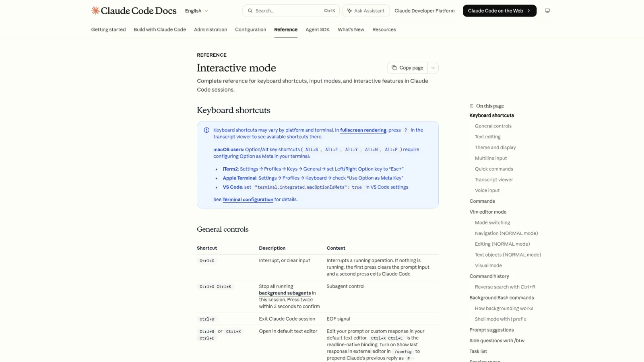
Task: Open the English language dropdown
Action: coord(196,11)
